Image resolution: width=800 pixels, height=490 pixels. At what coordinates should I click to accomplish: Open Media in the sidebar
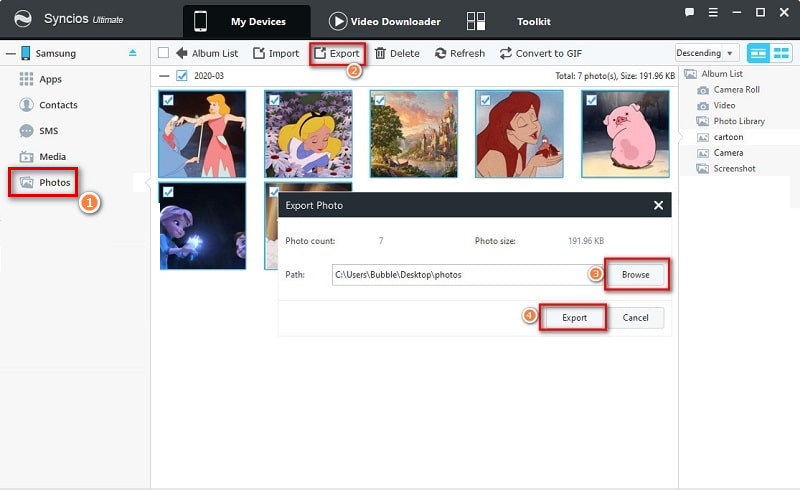click(x=43, y=157)
